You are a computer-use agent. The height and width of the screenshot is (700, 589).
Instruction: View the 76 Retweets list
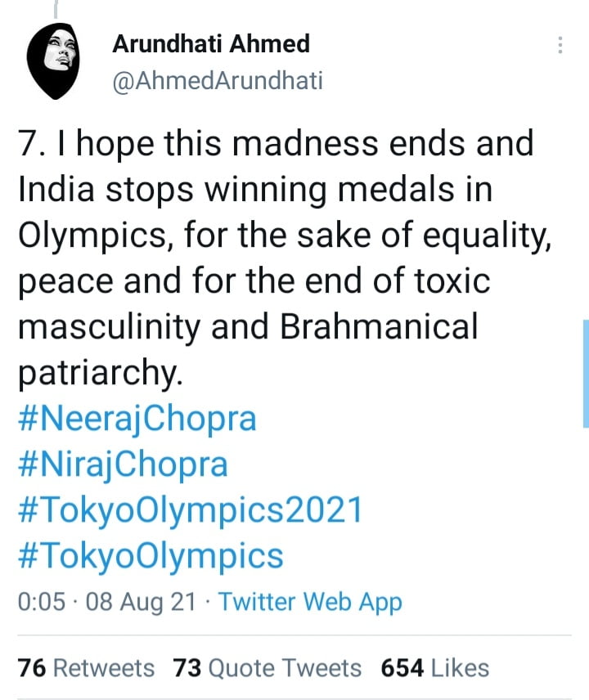[86, 667]
